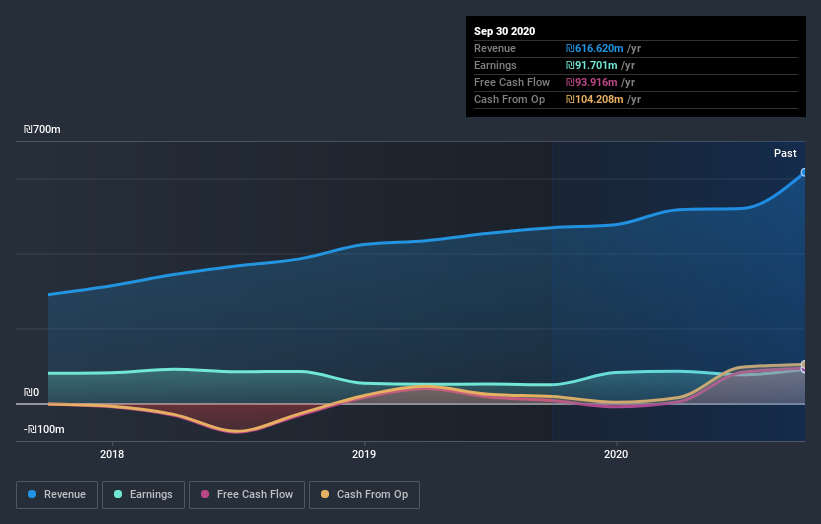Click the ₪616.620m revenue value
821x524 pixels.
click(594, 48)
